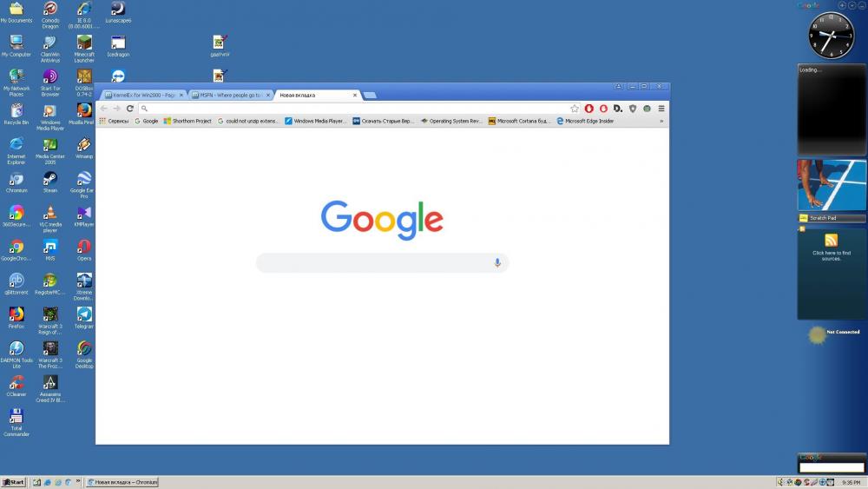Image resolution: width=868 pixels, height=489 pixels.
Task: Select the Minecraft Launcher desktop icon
Action: tap(84, 49)
